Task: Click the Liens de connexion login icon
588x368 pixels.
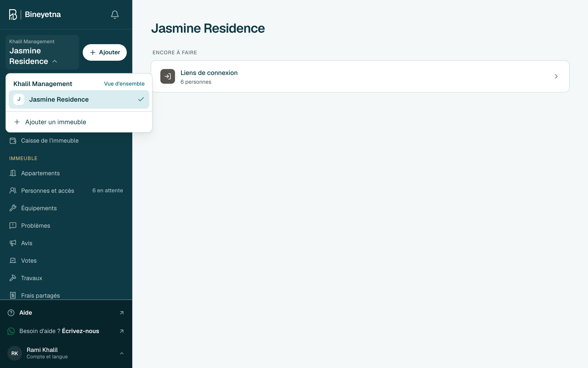Action: [168, 76]
